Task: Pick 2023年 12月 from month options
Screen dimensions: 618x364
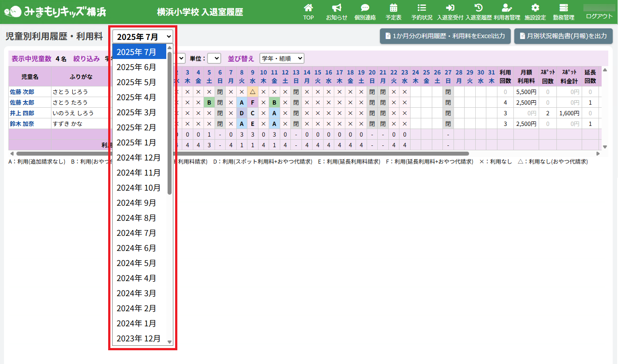Action: point(139,339)
